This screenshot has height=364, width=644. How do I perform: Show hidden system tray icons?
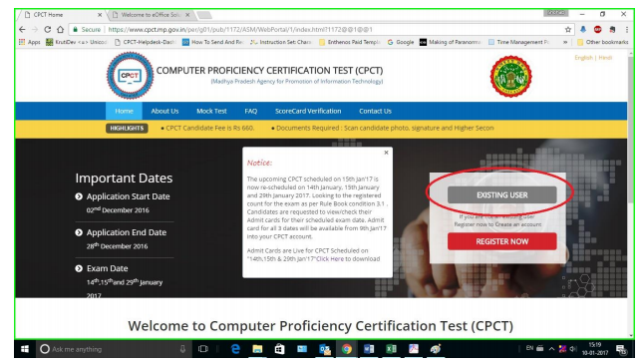551,349
